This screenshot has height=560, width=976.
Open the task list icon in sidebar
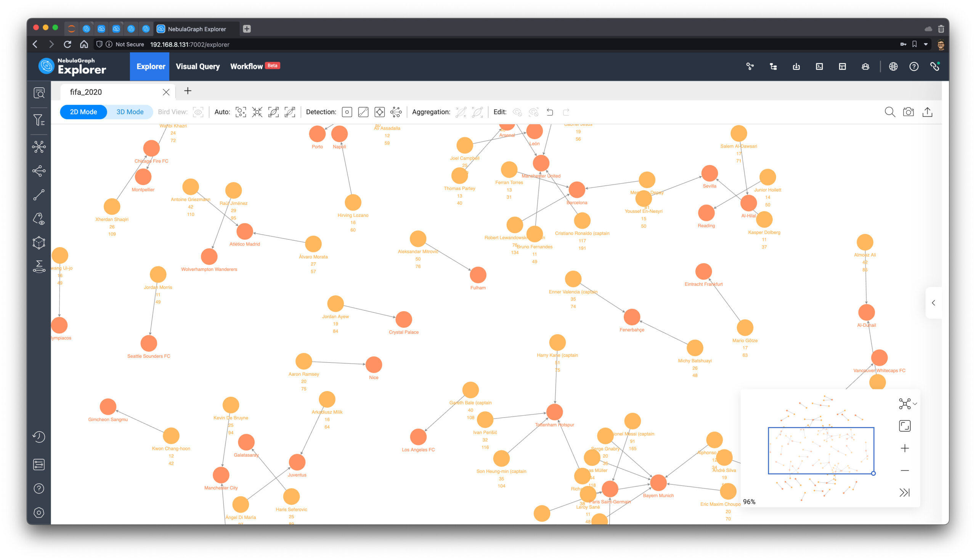[39, 464]
